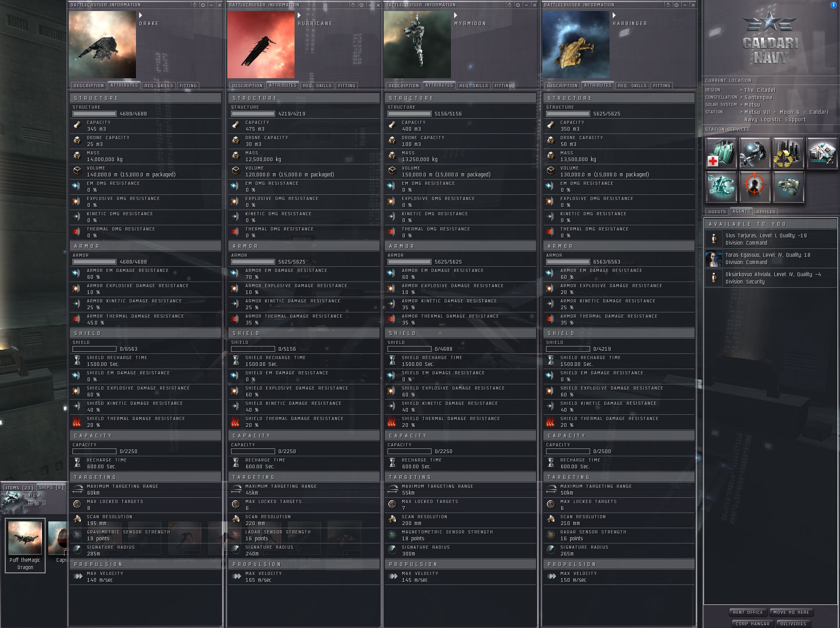Open the Repair Shop station service
The width and height of the screenshot is (840, 628).
click(x=754, y=153)
